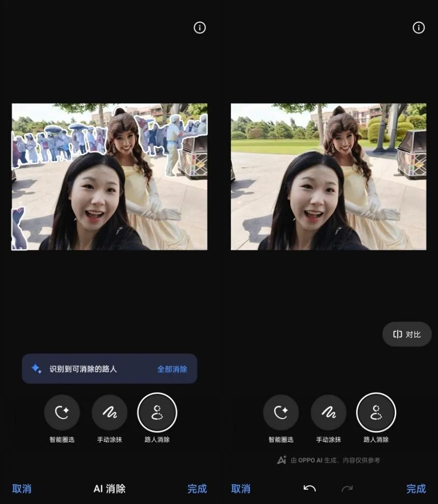438x504 pixels.
Task: Tap 对比 compare button
Action: pyautogui.click(x=407, y=334)
